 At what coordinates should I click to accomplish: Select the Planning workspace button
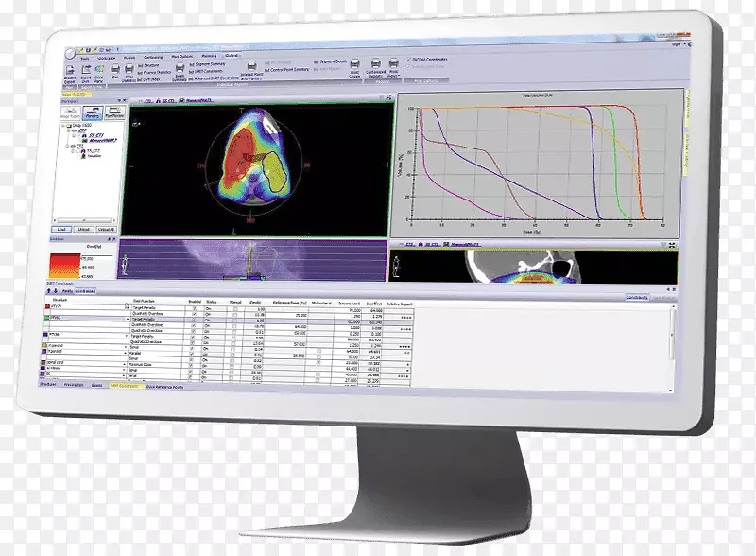93,113
